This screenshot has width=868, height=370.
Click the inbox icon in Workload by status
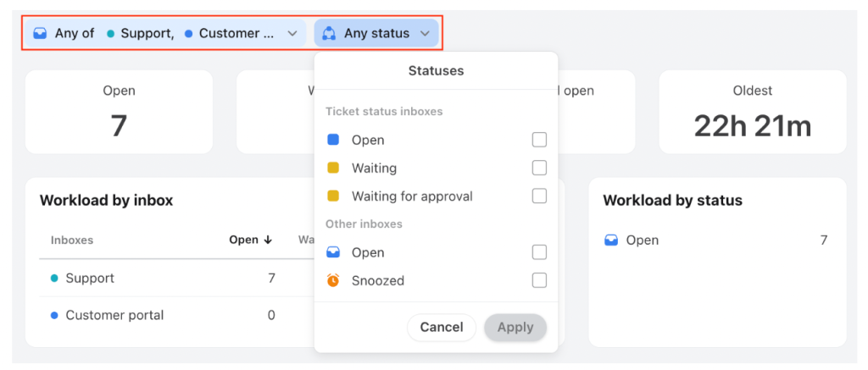(611, 240)
